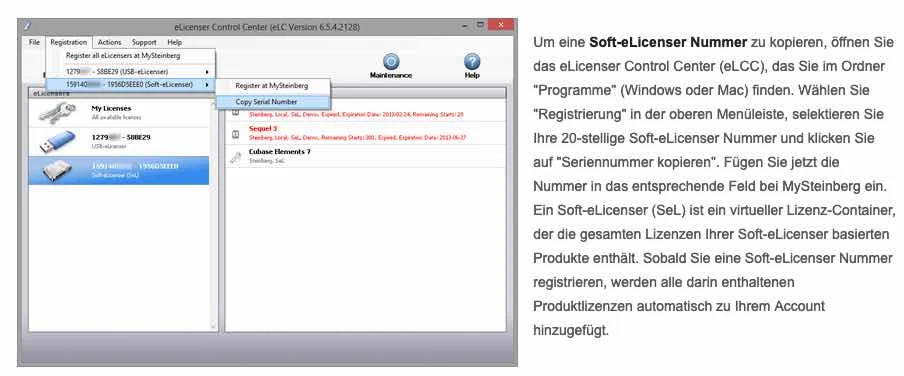
Task: Select the USB-eLicenser dongle icon
Action: [x=57, y=141]
